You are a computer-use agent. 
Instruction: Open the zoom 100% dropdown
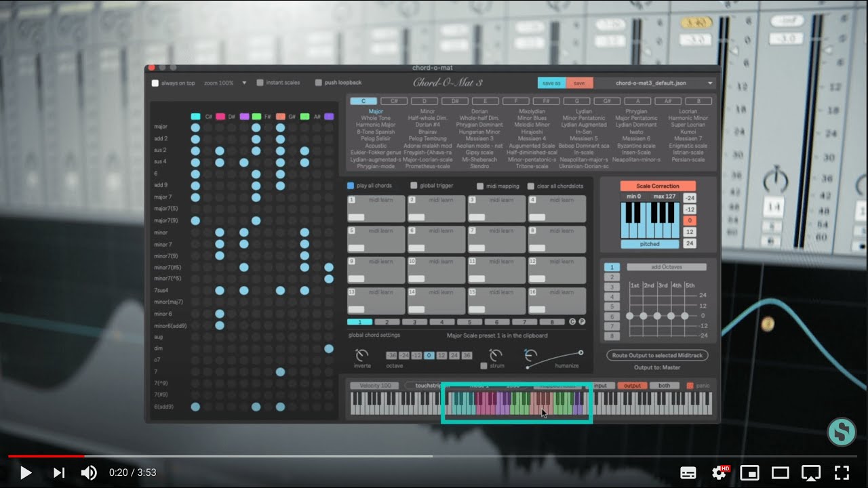pos(225,83)
